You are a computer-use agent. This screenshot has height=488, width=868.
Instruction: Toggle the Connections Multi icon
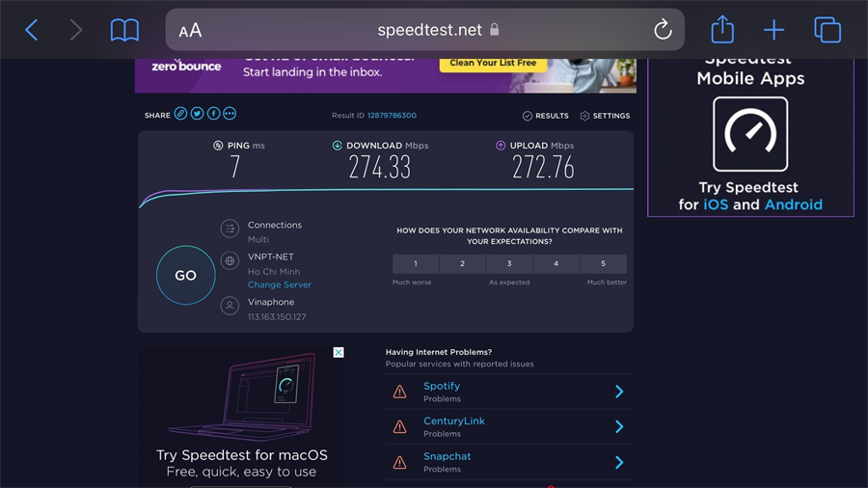point(230,229)
